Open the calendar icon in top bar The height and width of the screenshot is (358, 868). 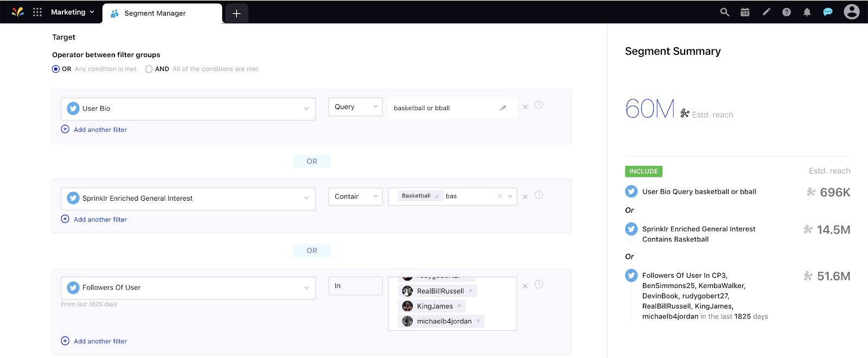point(745,12)
